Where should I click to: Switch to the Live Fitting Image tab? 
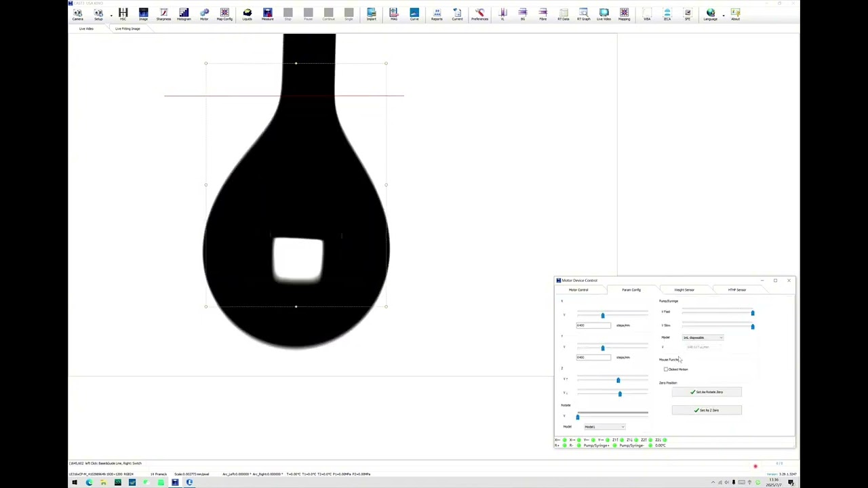pyautogui.click(x=127, y=28)
